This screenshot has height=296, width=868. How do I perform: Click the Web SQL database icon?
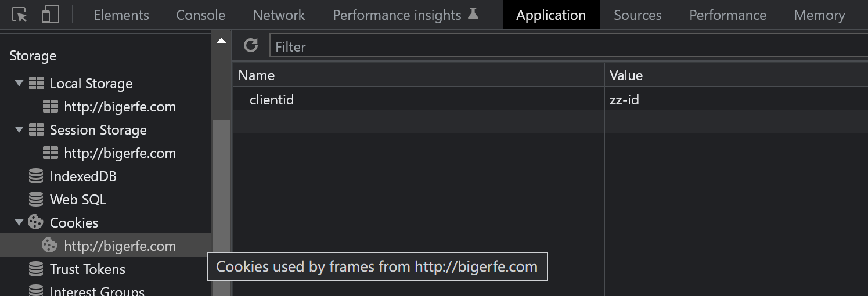click(x=36, y=200)
